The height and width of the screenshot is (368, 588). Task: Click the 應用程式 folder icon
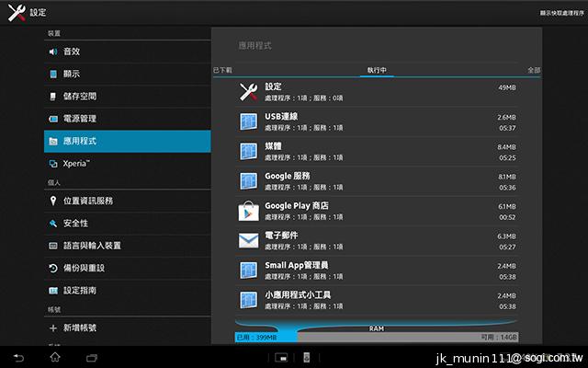pyautogui.click(x=53, y=141)
